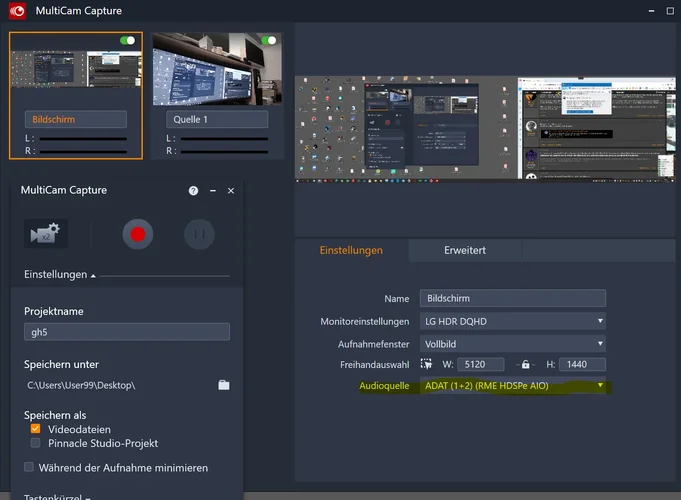Start recording with the red record button
Screen dimensions: 681x500
coord(138,234)
